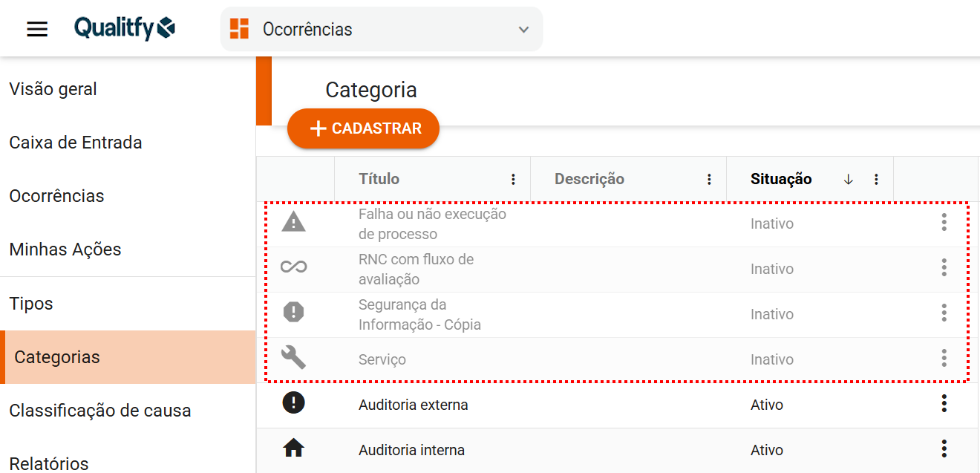This screenshot has width=980, height=473.
Task: Select Classificação de causa sidebar item
Action: pyautogui.click(x=100, y=411)
